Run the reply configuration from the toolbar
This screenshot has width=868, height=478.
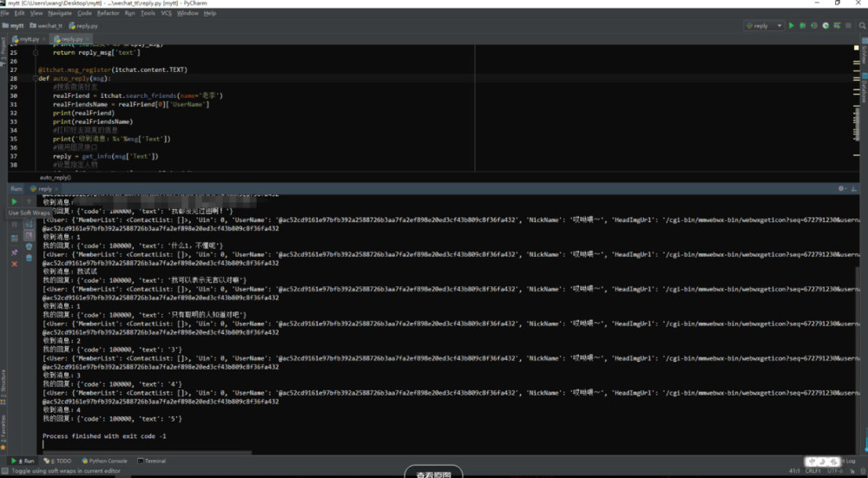791,25
